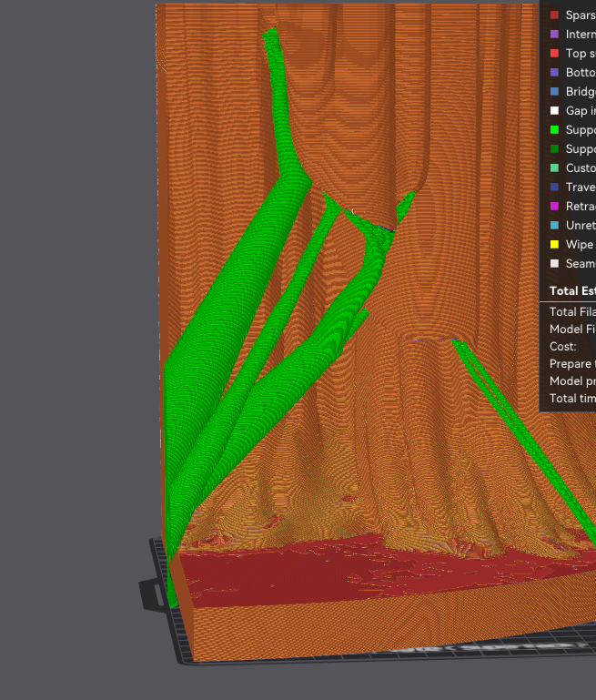Click the cyan Unretract color swatch
This screenshot has height=700, width=596.
click(x=554, y=226)
